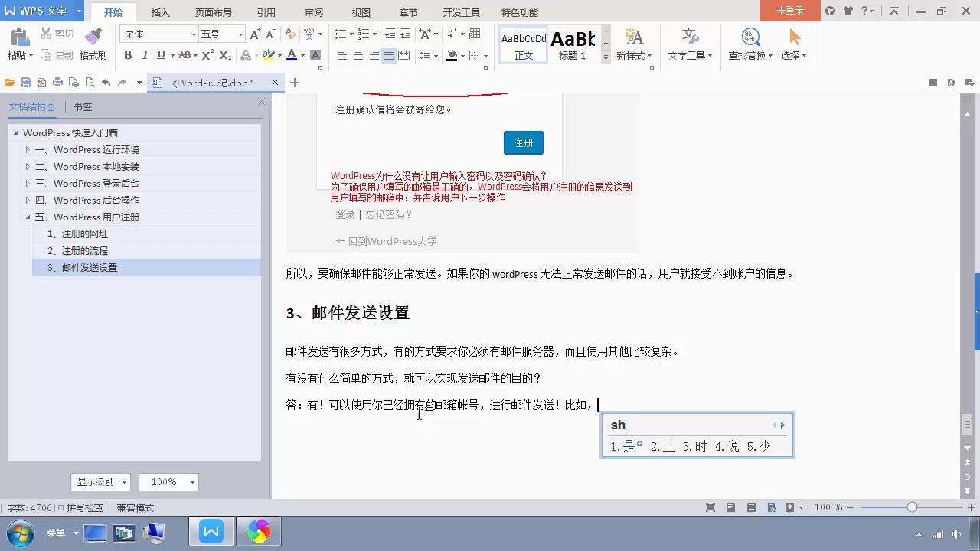
Task: Apply subscript with the X₂ icon
Action: [225, 55]
